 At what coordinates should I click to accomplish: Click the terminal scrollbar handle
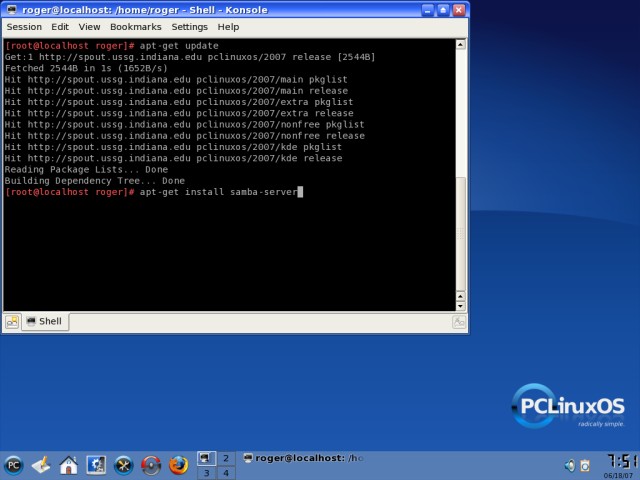pos(460,234)
